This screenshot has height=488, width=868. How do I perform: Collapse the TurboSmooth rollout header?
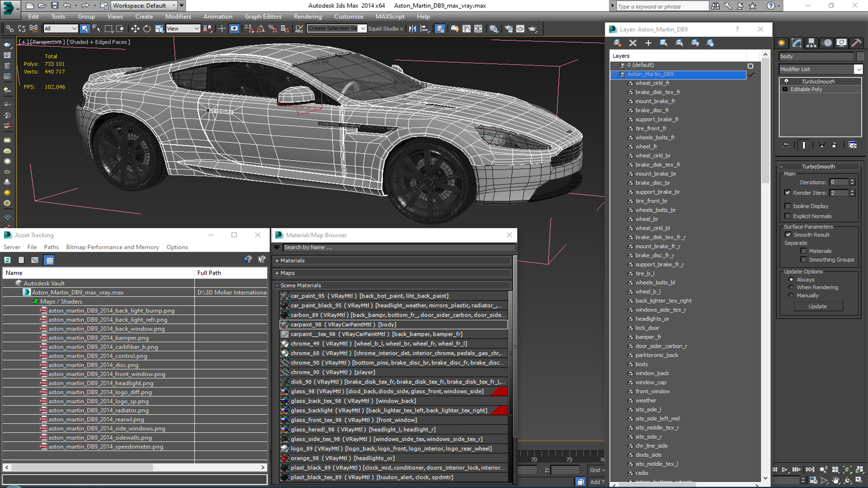coord(818,166)
